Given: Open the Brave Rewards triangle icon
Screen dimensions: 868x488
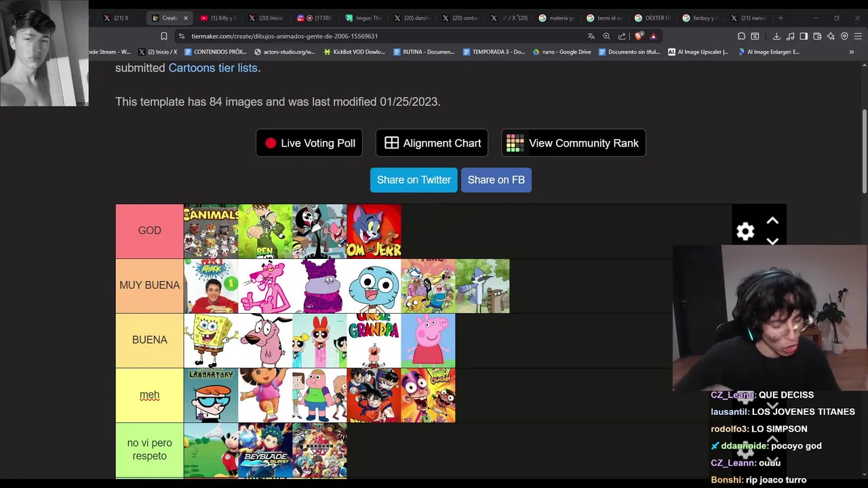Looking at the screenshot, I should (654, 36).
